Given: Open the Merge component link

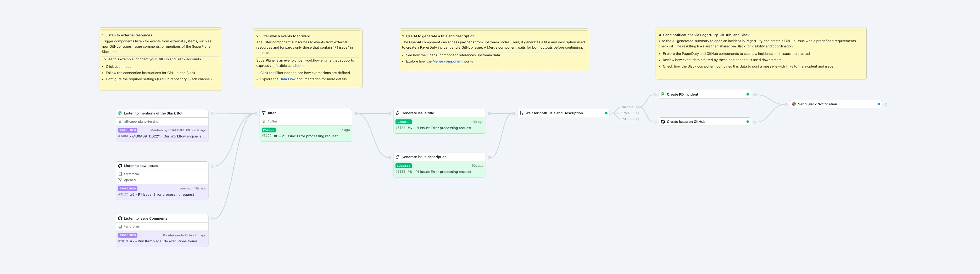Looking at the screenshot, I should [x=447, y=61].
